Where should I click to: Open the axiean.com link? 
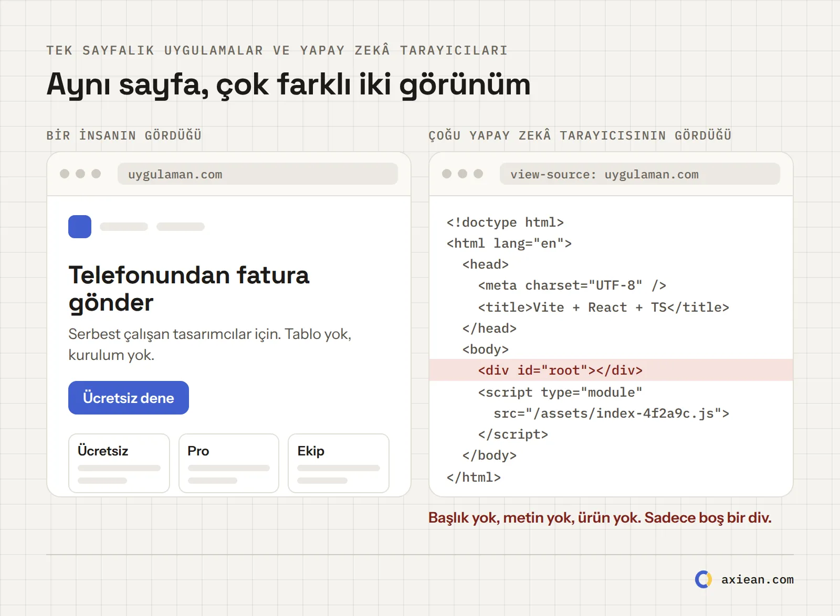click(x=757, y=580)
